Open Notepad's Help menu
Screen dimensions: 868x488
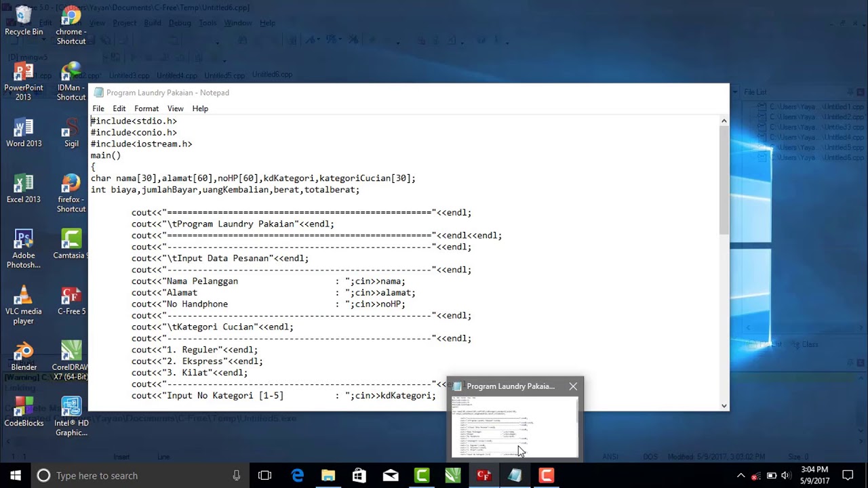pyautogui.click(x=200, y=108)
